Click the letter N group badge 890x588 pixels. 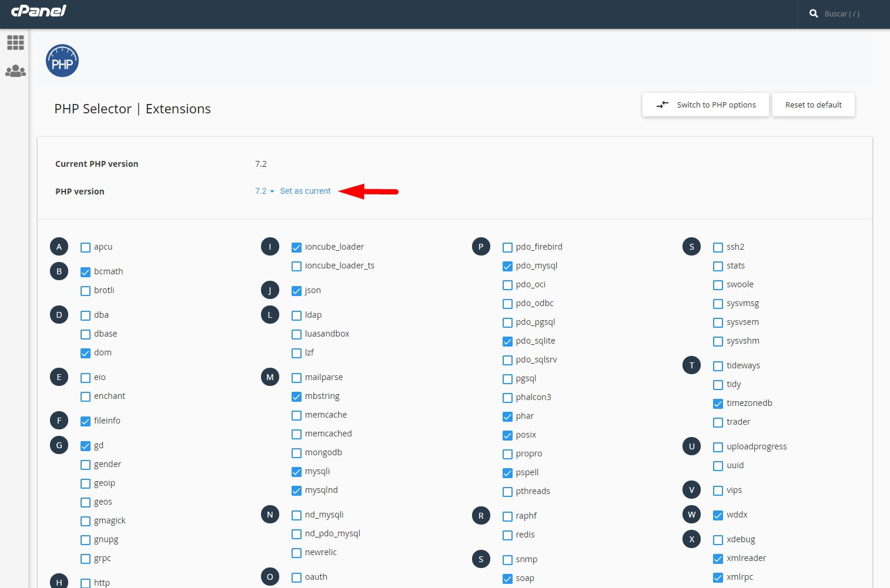pyautogui.click(x=270, y=515)
